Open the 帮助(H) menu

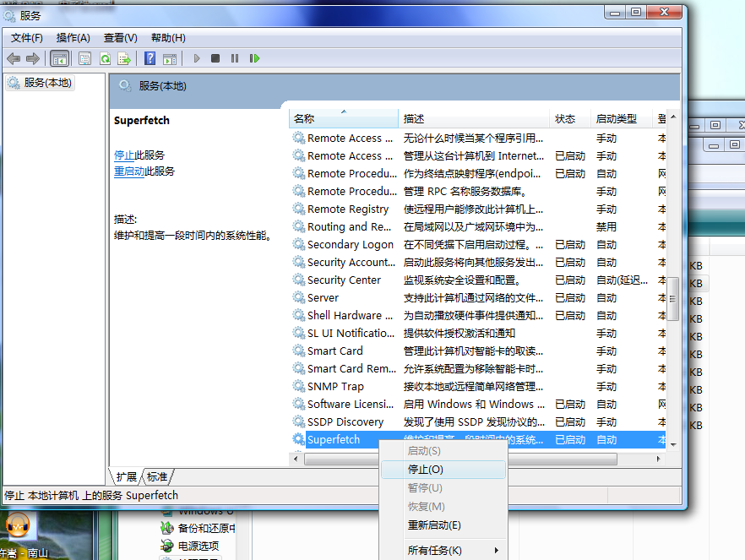pyautogui.click(x=168, y=38)
